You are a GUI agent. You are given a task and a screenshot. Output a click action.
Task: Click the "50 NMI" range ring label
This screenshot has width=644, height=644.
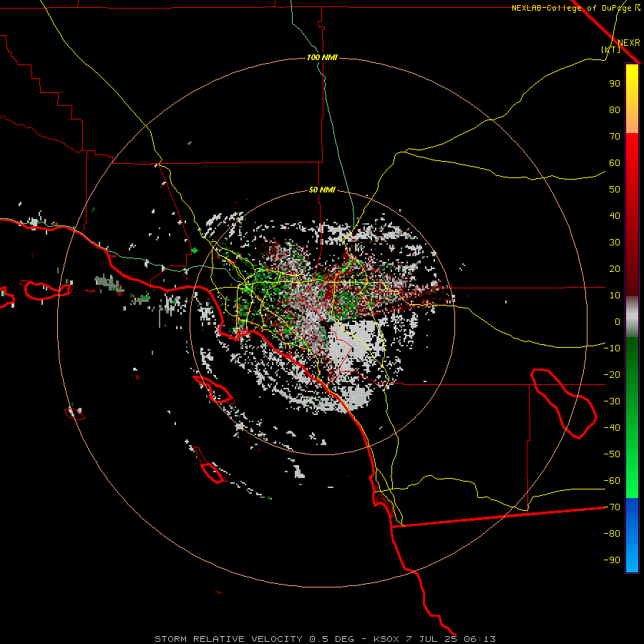(322, 190)
